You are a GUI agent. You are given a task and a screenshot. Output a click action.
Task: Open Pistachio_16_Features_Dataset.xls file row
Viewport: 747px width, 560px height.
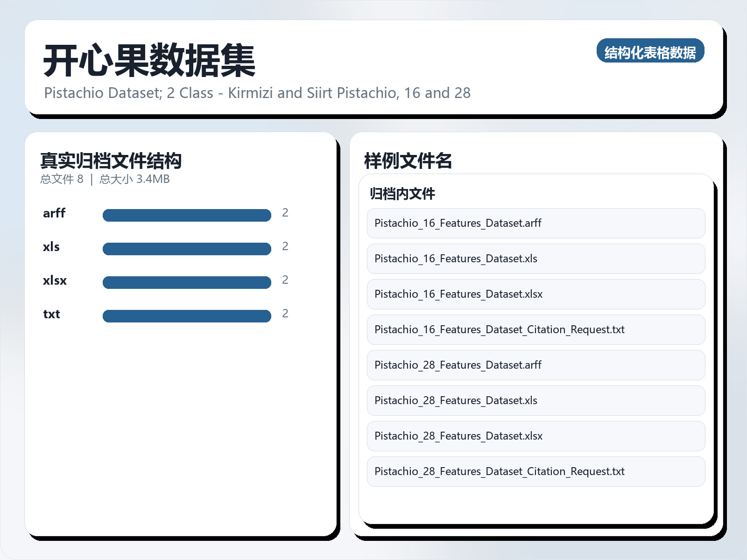click(x=536, y=259)
